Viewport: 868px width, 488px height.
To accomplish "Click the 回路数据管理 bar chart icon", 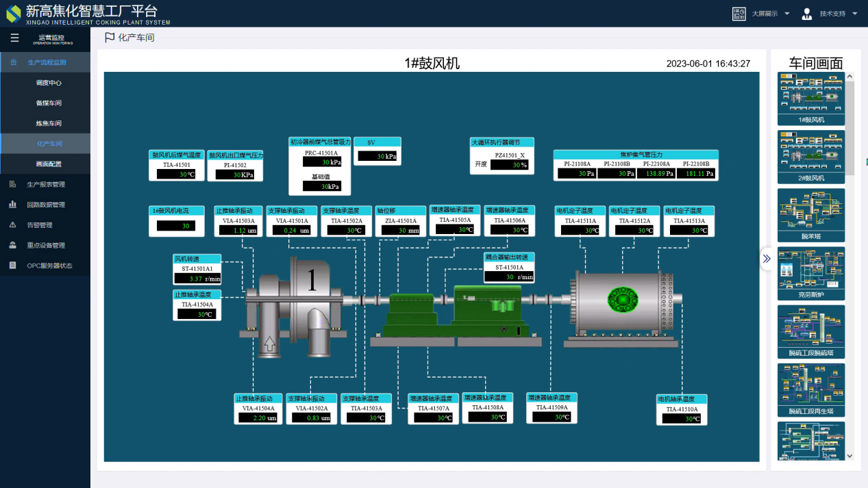I will point(12,205).
